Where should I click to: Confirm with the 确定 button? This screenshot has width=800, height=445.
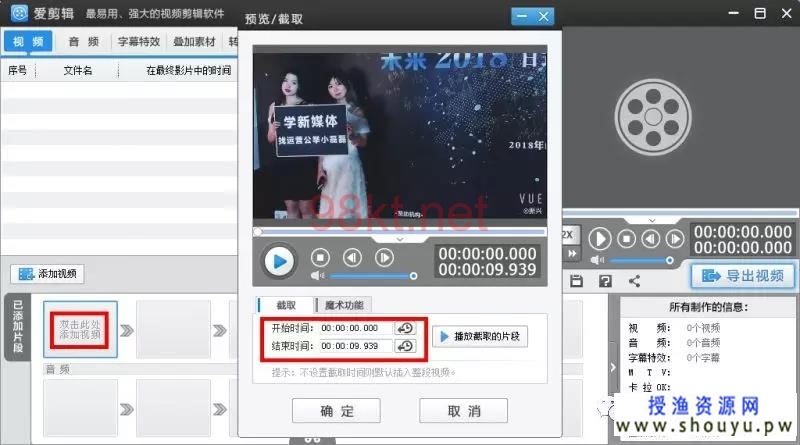coord(336,411)
